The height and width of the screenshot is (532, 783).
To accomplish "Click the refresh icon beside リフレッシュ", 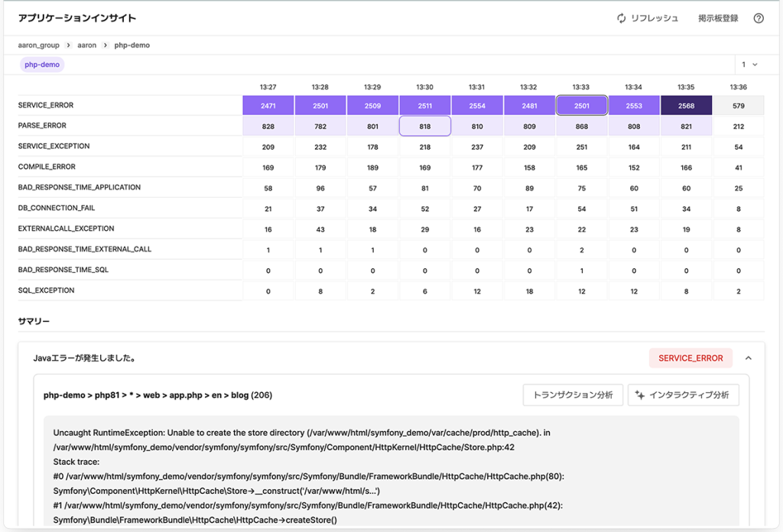I will click(622, 18).
